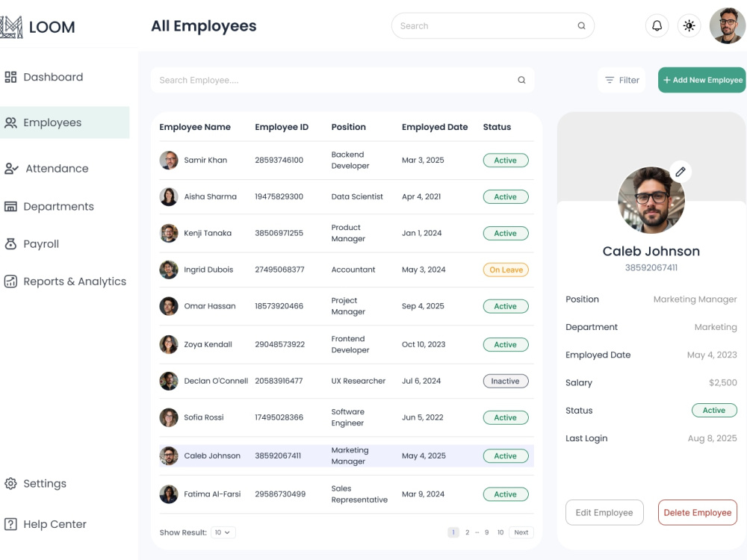The image size is (747, 560).
Task: Click the magnifier icon in top Search bar
Action: pyautogui.click(x=581, y=25)
